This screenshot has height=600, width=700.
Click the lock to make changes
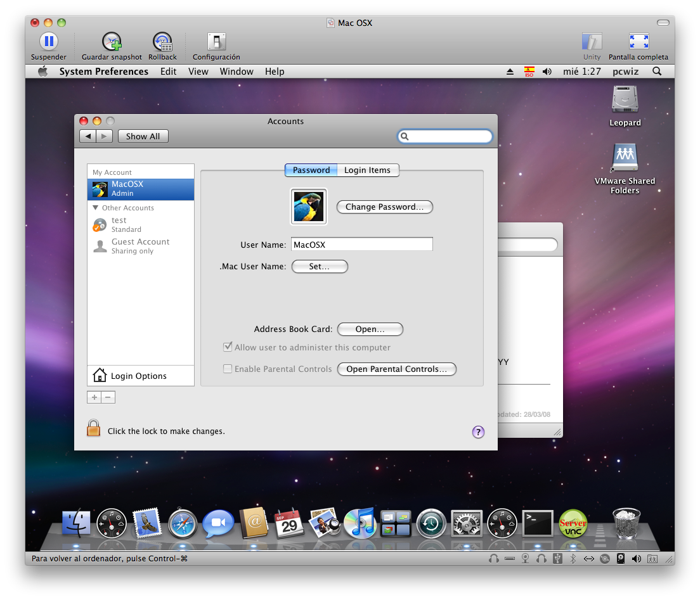point(94,429)
